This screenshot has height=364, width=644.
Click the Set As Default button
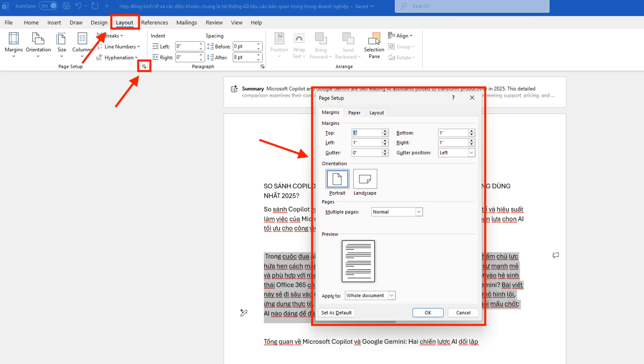pos(336,313)
